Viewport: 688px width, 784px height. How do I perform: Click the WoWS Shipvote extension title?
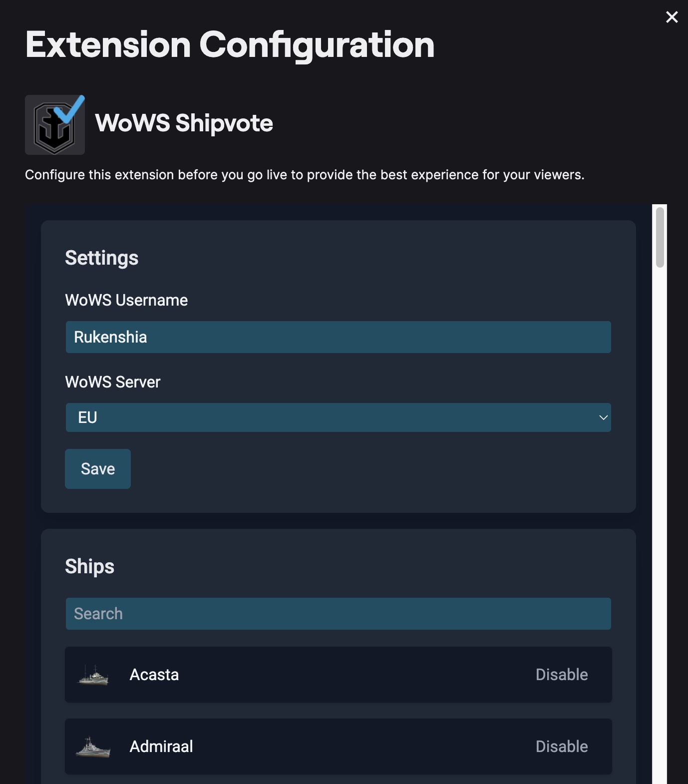tap(184, 123)
